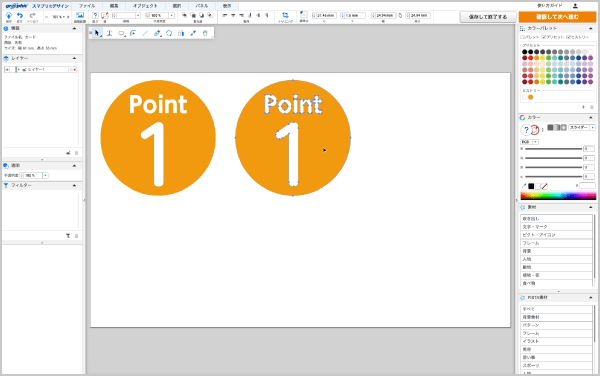The image size is (600, 376).
Task: Select the arrow selection tool
Action: [97, 33]
